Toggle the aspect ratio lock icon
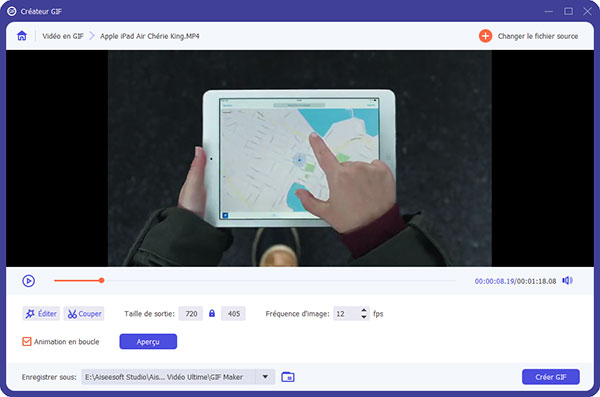The height and width of the screenshot is (397, 600). click(x=212, y=314)
